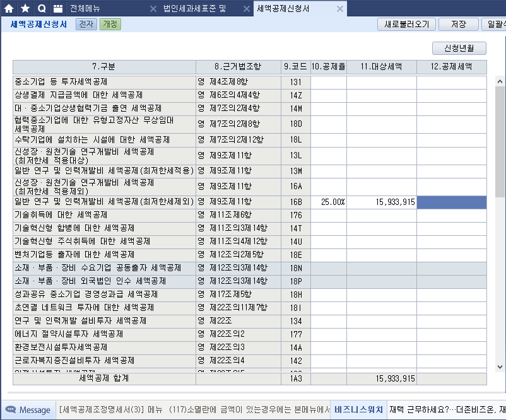This screenshot has height=420, width=506.
Task: Select row 성과공유 중소기업 경영성과급 세액공제
Action: point(249,295)
